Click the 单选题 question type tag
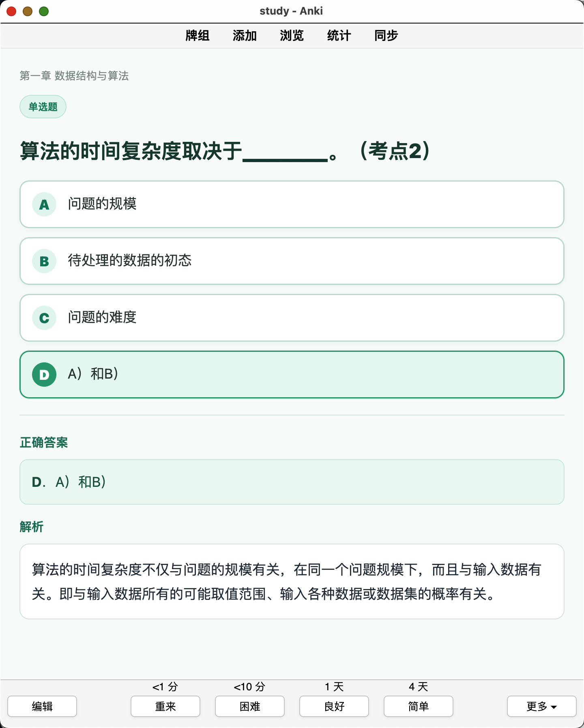This screenshot has width=584, height=728. pos(43,107)
